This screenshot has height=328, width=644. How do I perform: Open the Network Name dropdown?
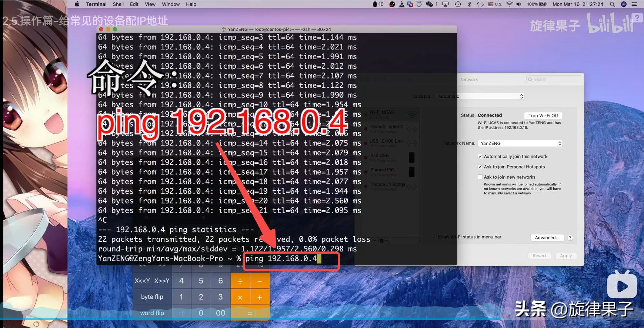click(x=520, y=143)
